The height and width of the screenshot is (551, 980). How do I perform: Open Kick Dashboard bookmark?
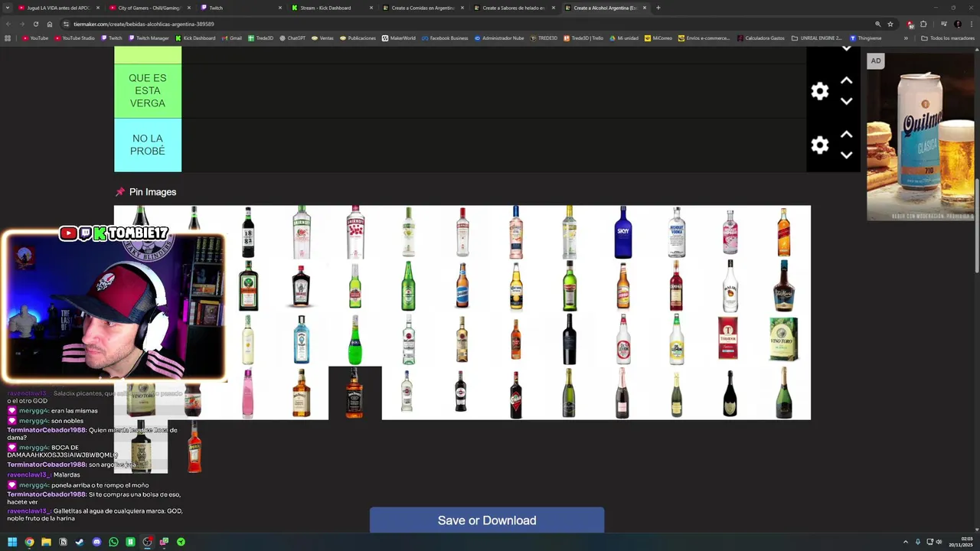pos(195,38)
